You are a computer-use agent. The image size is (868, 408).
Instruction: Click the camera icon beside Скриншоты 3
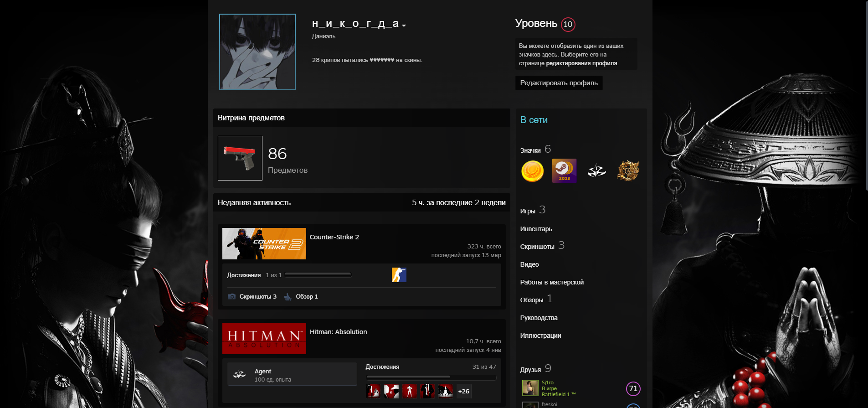click(231, 296)
